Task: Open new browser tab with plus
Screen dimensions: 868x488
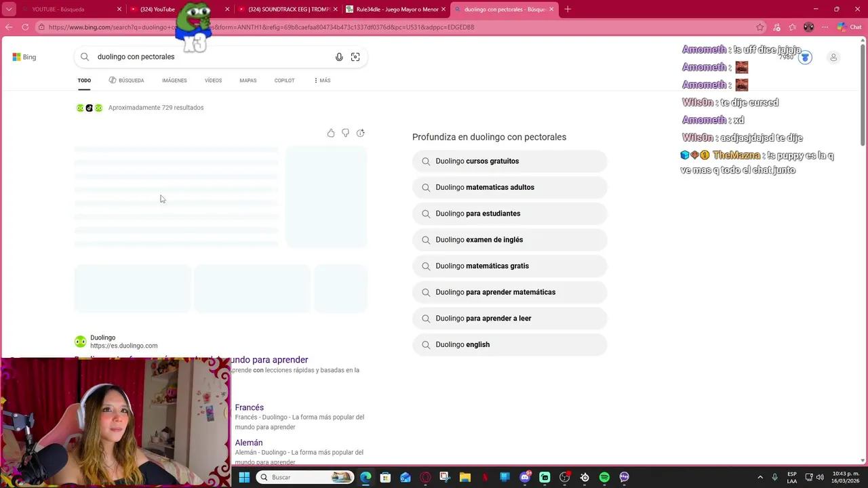Action: [568, 9]
